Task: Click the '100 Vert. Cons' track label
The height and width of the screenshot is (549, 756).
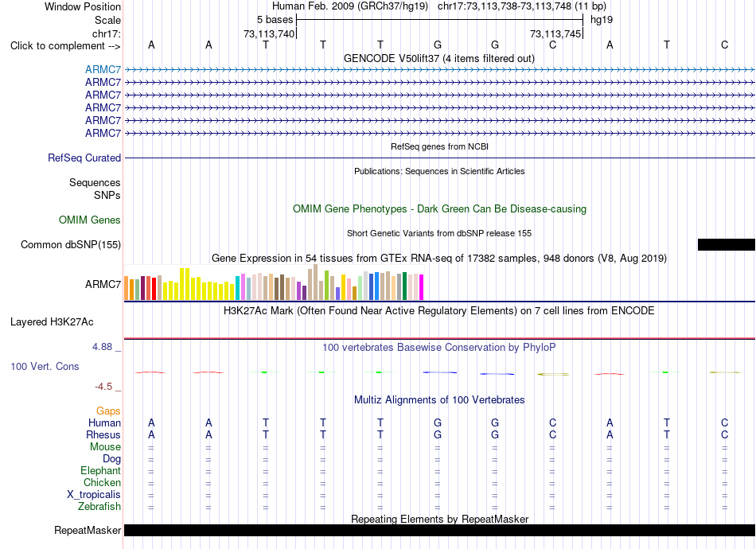Action: point(45,366)
